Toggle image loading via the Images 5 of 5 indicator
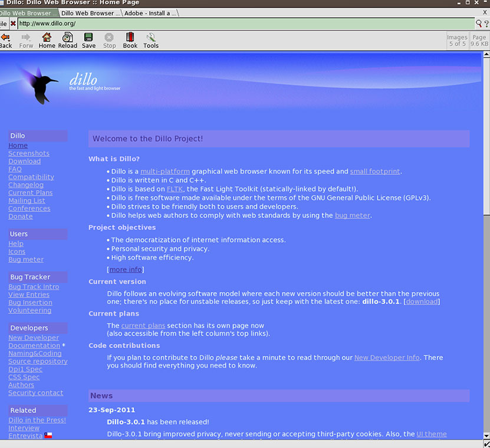 pyautogui.click(x=457, y=41)
